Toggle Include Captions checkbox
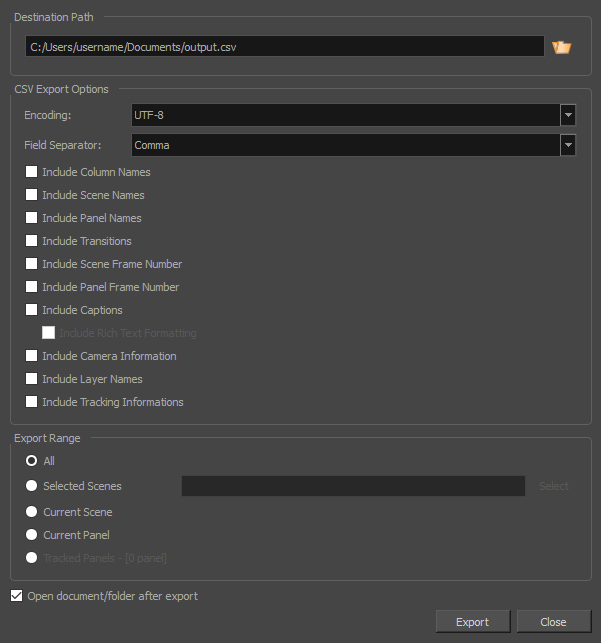This screenshot has height=643, width=601. [x=32, y=310]
